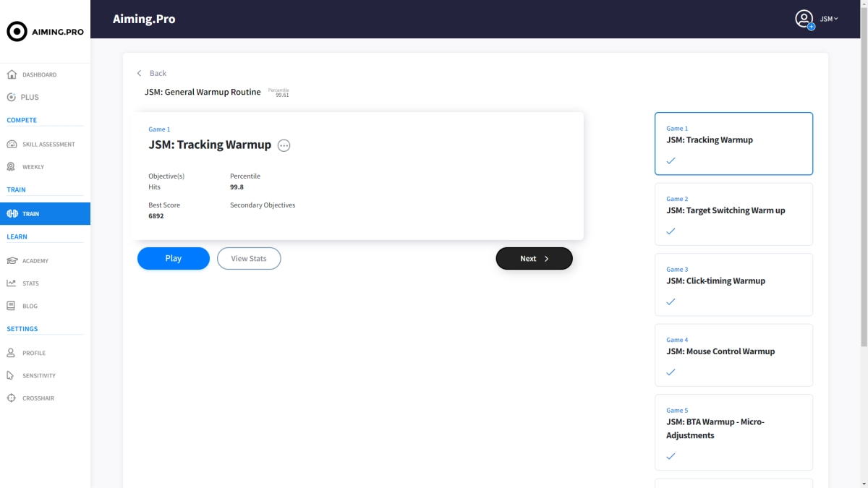
Task: Open Stats via the chart icon
Action: pyautogui.click(x=11, y=283)
